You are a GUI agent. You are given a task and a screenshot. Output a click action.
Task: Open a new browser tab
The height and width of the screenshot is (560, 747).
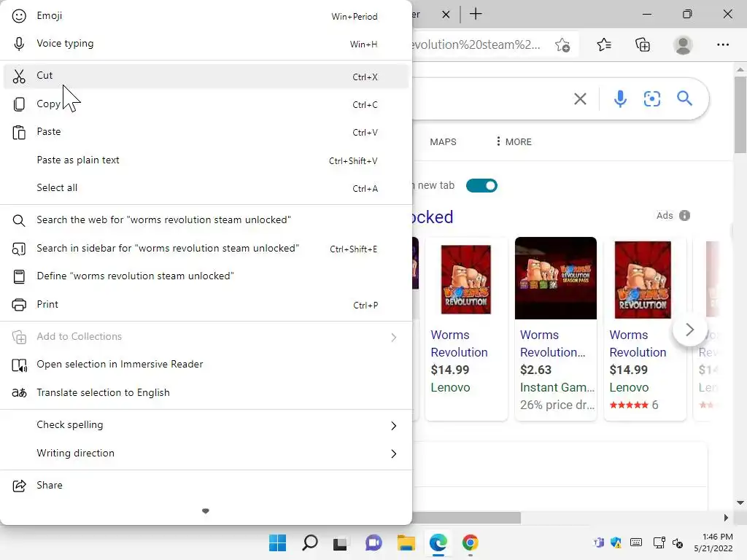coord(476,14)
